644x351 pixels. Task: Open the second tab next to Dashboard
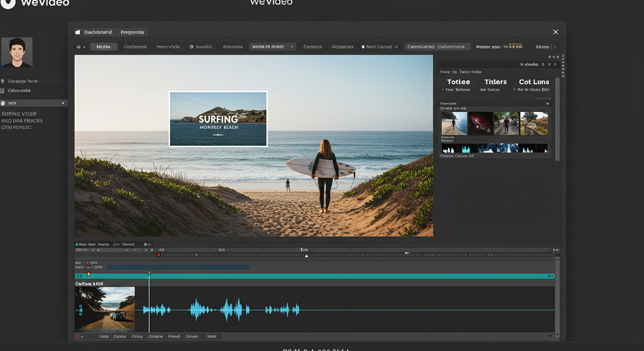click(132, 32)
